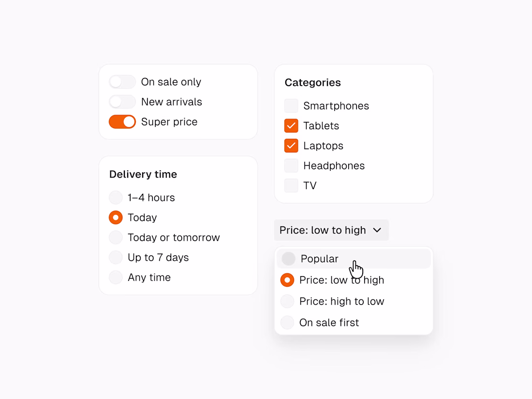
Task: Tick the Headphones checkbox
Action: tap(291, 165)
